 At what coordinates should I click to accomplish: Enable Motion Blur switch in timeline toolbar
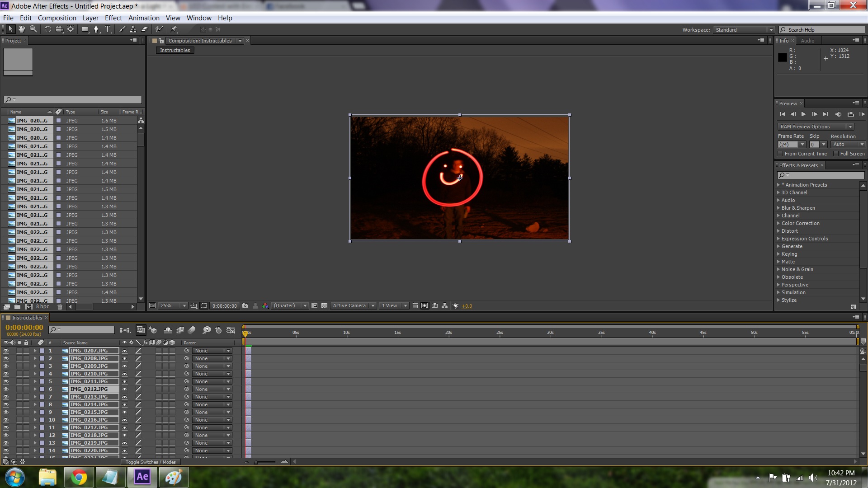[192, 330]
